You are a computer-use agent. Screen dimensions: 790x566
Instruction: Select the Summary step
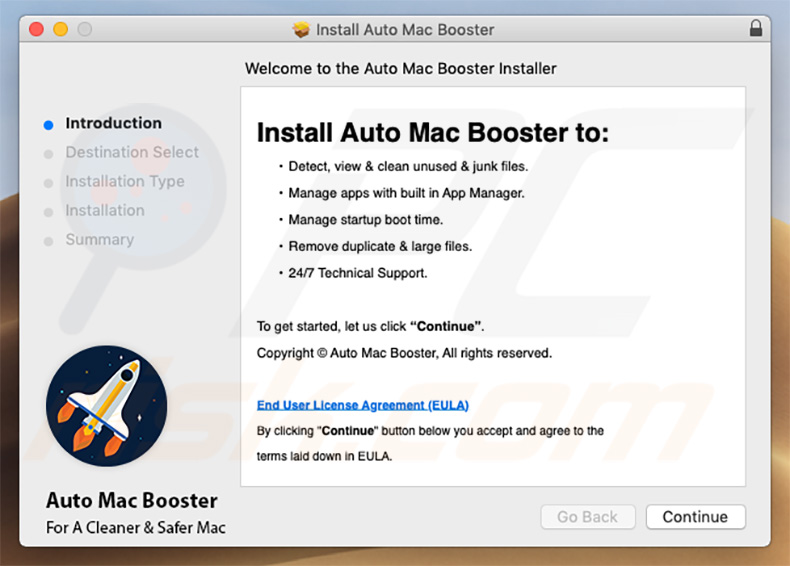tap(100, 239)
